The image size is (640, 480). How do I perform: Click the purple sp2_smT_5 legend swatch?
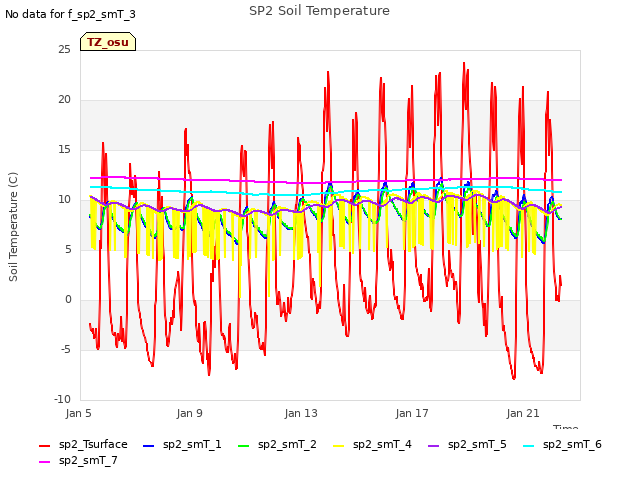pyautogui.click(x=433, y=446)
